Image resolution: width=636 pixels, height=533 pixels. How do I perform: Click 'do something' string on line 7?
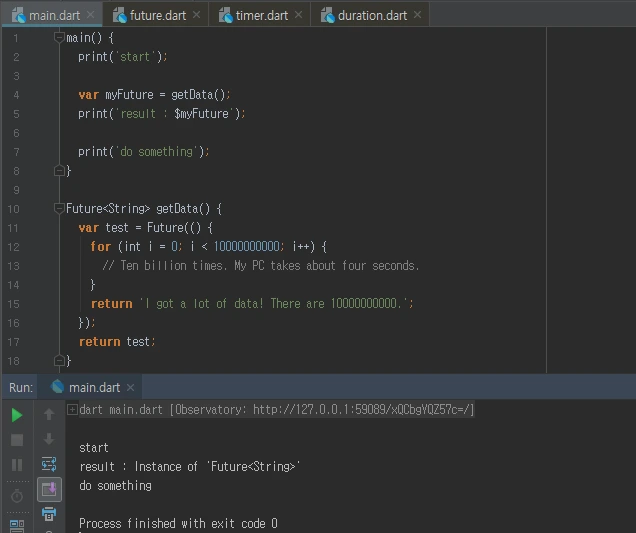pos(157,152)
